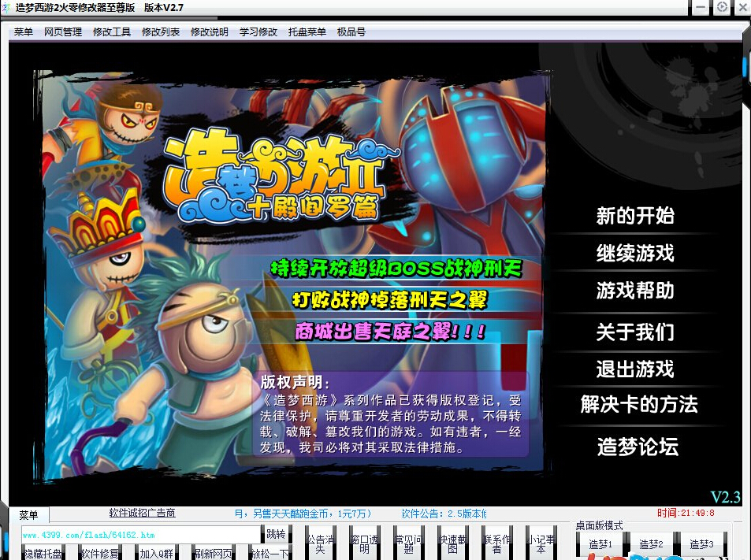Click the 软件诚招广告商 link
Image resolution: width=751 pixels, height=560 pixels.
[x=143, y=513]
